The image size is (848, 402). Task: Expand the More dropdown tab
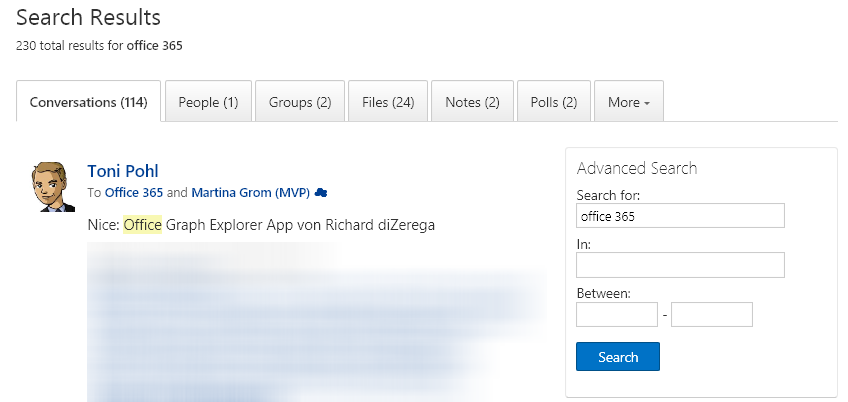pyautogui.click(x=629, y=102)
